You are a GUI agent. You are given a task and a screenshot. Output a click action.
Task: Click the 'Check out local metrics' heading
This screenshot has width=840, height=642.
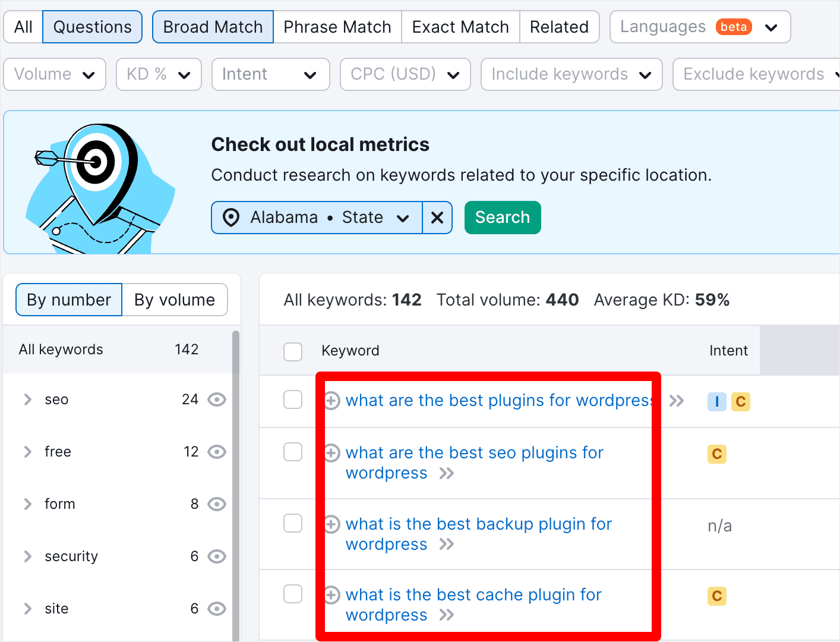tap(320, 144)
